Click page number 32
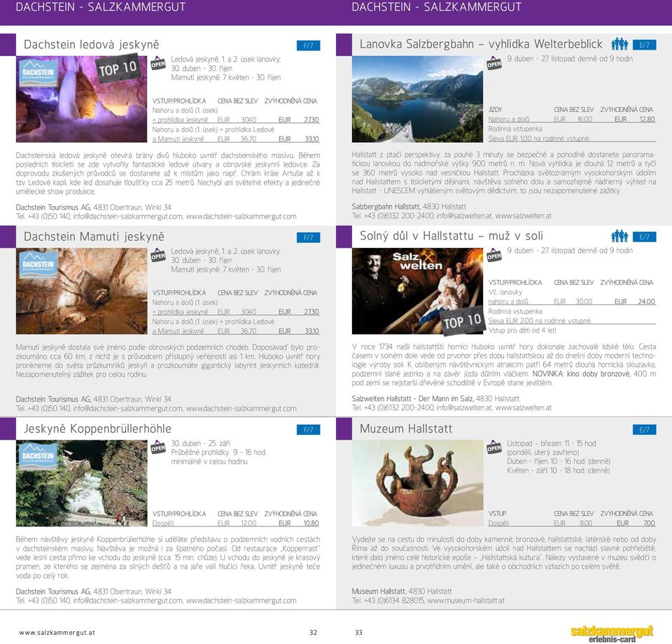672x644 pixels. (x=314, y=632)
